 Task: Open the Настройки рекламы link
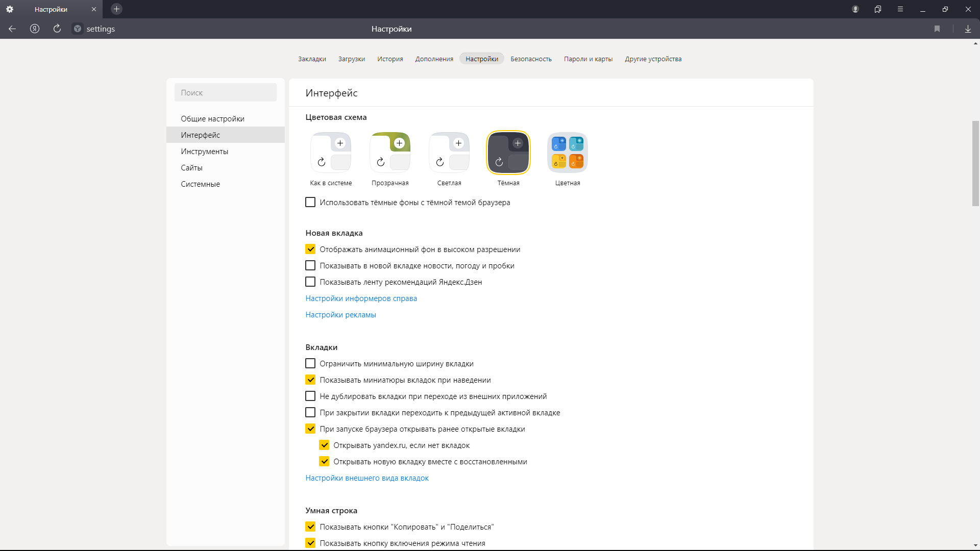click(x=340, y=315)
